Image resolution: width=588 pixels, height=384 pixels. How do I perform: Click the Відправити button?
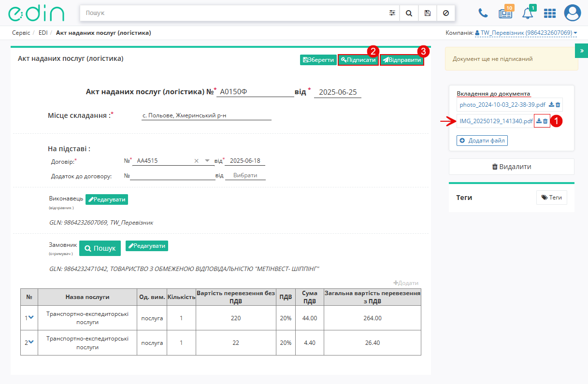(402, 60)
